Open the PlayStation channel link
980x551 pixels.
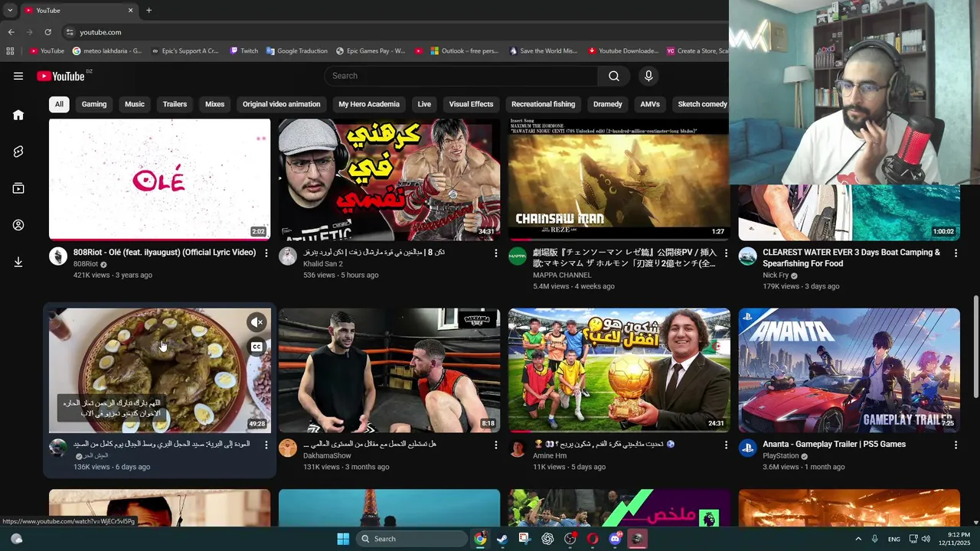781,456
